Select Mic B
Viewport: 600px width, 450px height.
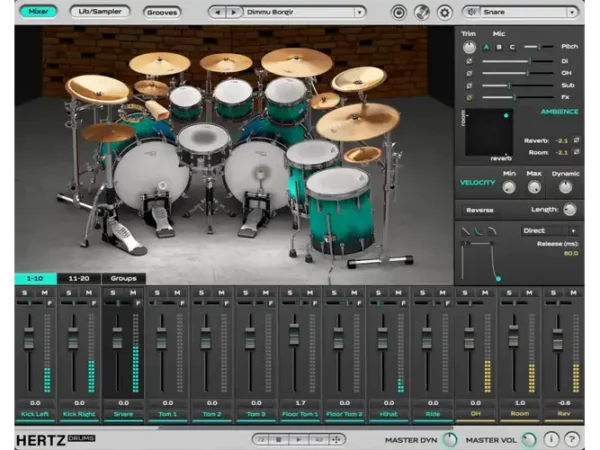[499, 47]
